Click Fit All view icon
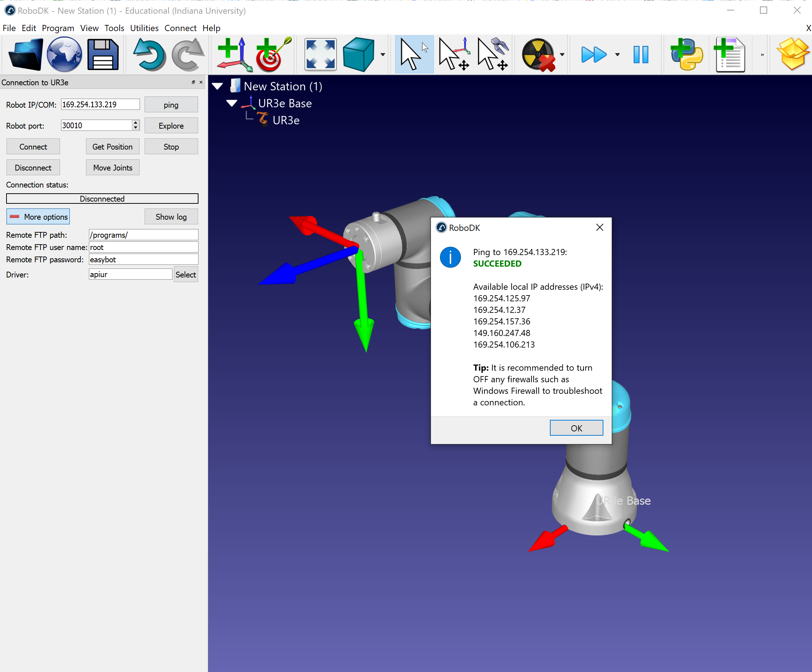 coord(320,55)
